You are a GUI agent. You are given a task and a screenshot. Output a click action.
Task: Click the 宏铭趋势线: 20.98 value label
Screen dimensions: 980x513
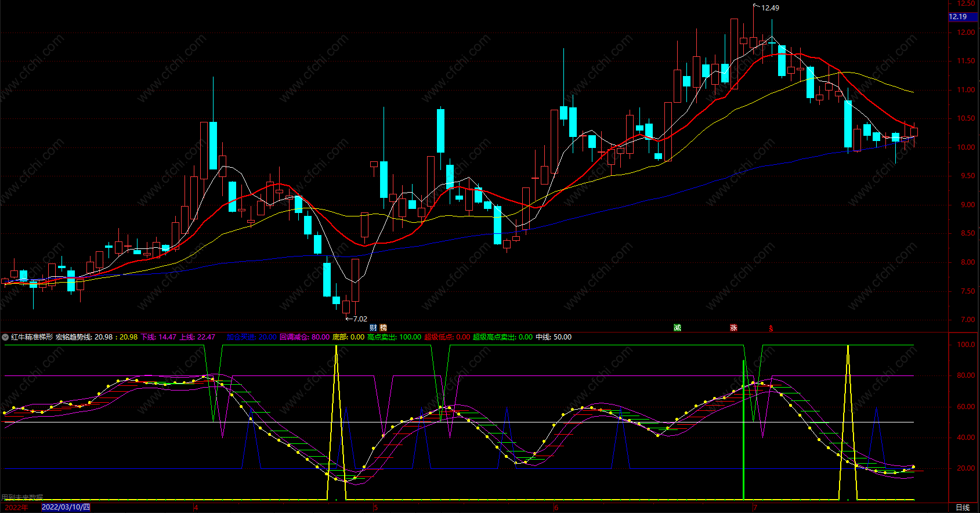[84, 337]
